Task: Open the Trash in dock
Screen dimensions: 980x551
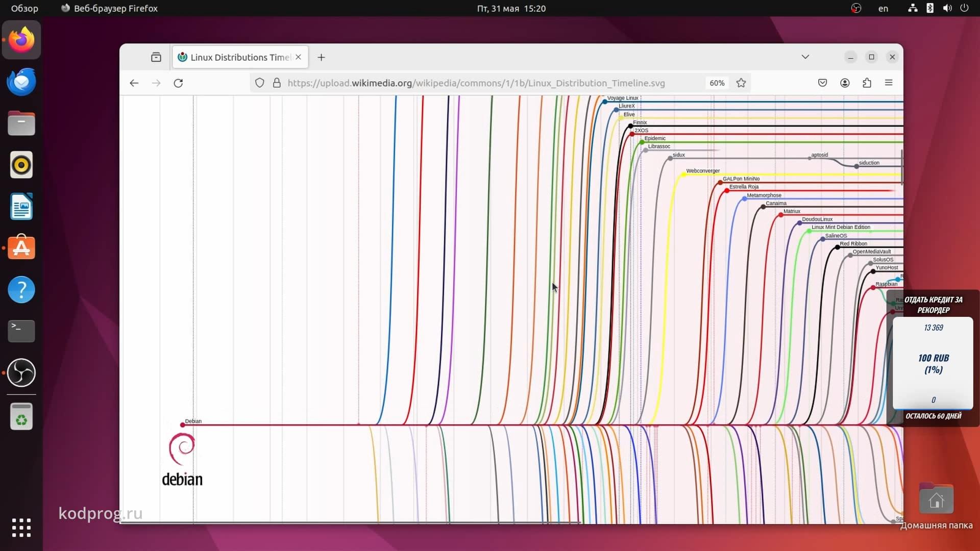Action: pyautogui.click(x=21, y=417)
